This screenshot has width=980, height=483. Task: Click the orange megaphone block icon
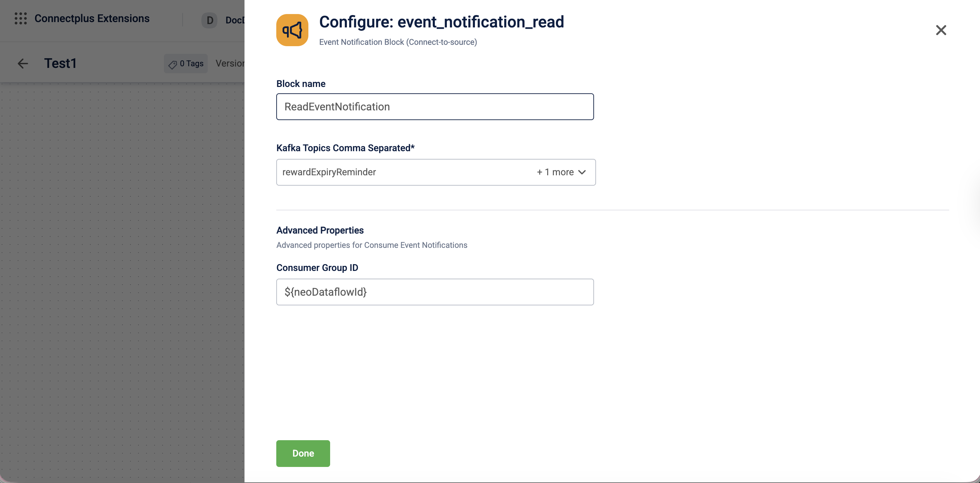click(x=292, y=30)
